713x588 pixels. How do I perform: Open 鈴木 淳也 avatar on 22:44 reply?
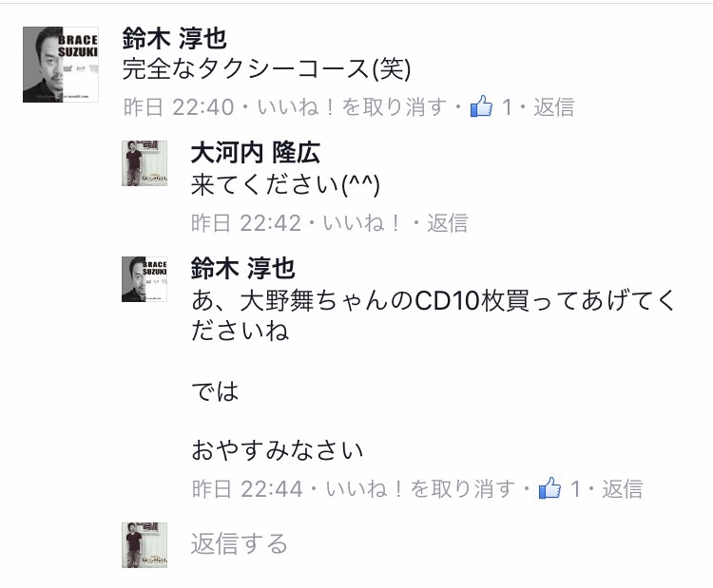point(145,279)
